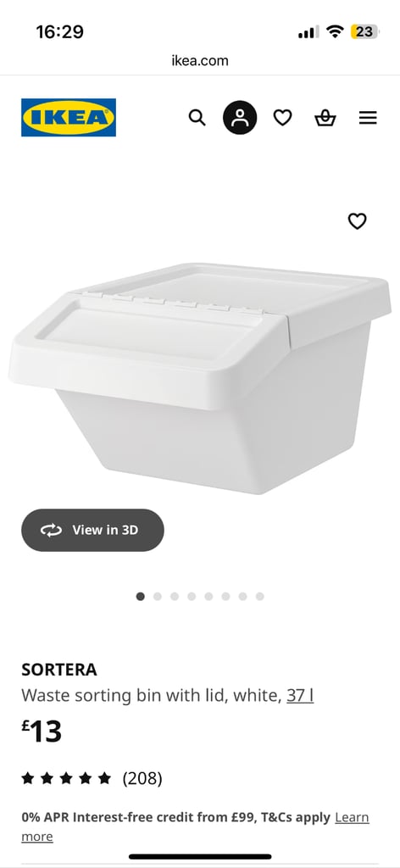Go to IKEA home via logo
Viewport: 400px width, 868px height.
pyautogui.click(x=69, y=117)
